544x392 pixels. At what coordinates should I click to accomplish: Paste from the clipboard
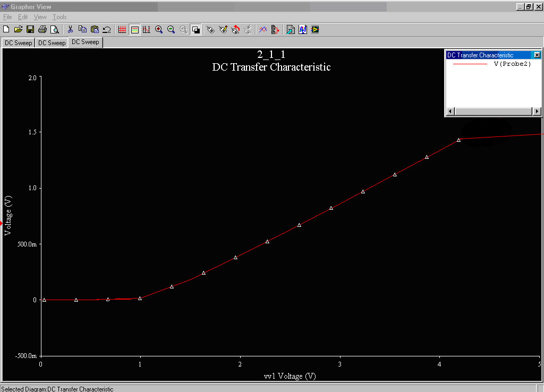[x=95, y=30]
